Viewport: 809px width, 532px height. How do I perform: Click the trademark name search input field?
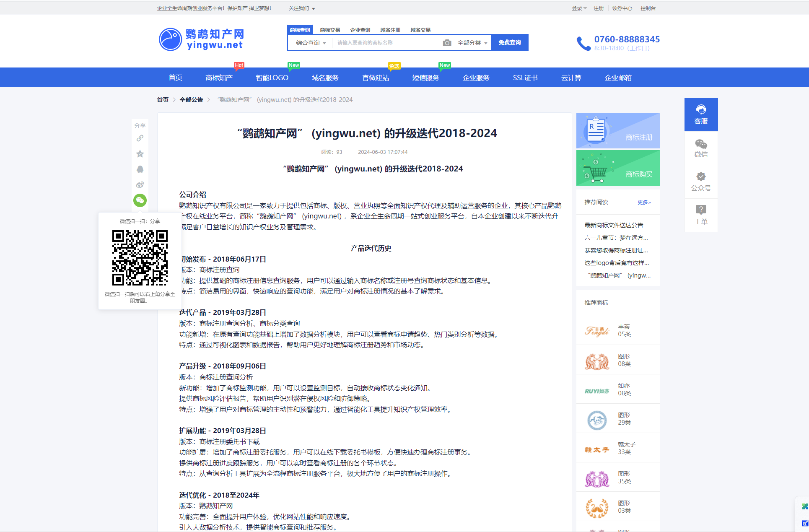pyautogui.click(x=386, y=43)
